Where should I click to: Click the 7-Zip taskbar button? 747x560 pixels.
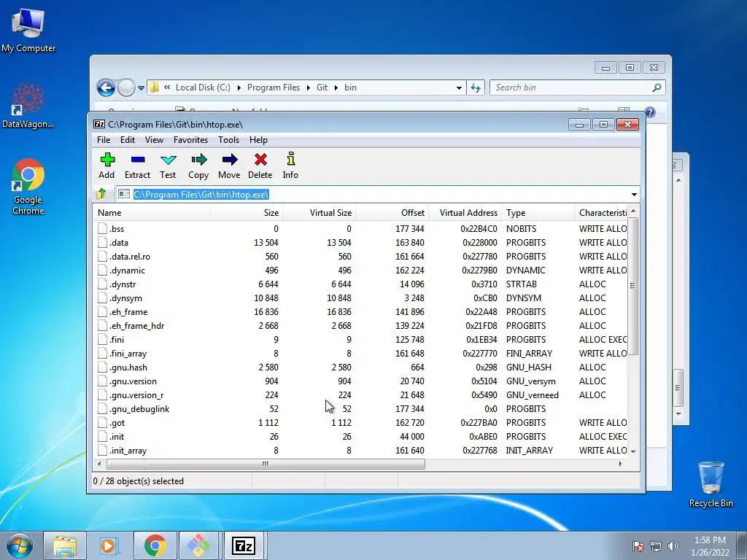click(244, 546)
